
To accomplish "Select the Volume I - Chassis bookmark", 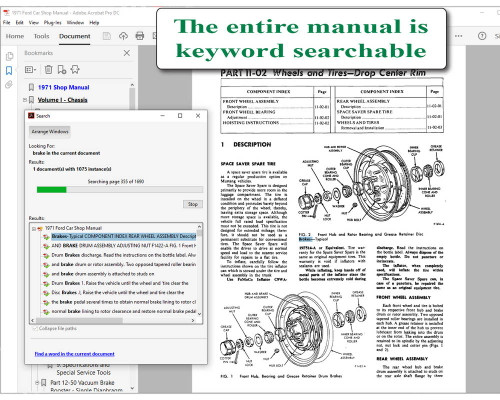I will coord(62,100).
